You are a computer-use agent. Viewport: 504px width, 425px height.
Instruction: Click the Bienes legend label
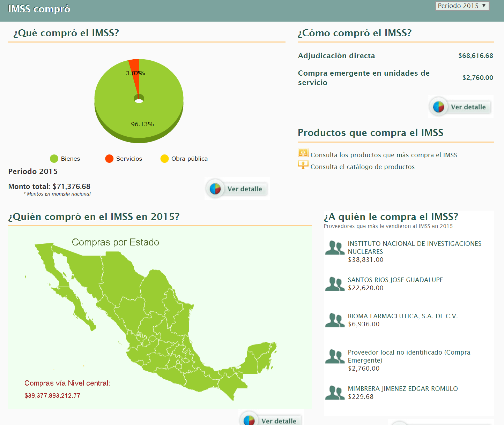coord(71,159)
